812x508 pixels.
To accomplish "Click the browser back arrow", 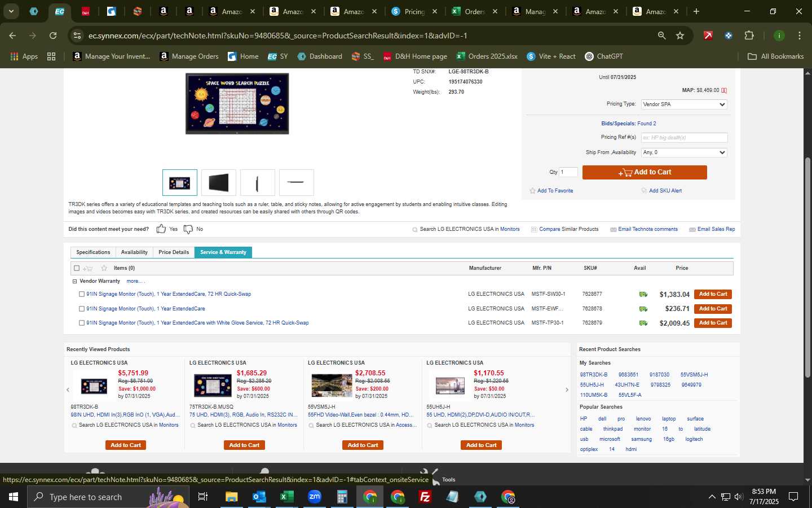I will pyautogui.click(x=12, y=36).
